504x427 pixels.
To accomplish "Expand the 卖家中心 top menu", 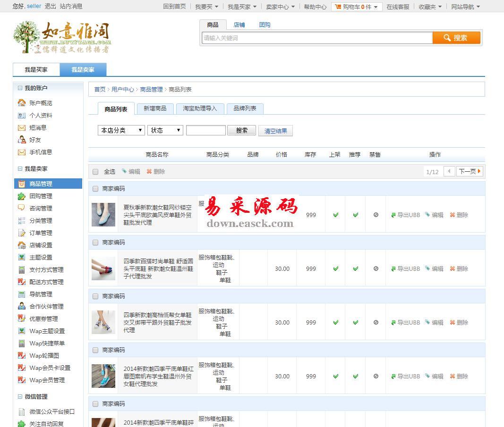I will pos(280,7).
